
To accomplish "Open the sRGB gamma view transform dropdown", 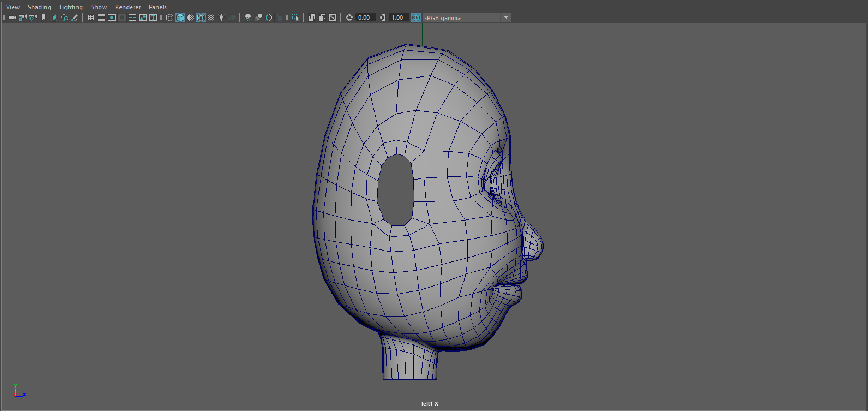I will [x=467, y=17].
